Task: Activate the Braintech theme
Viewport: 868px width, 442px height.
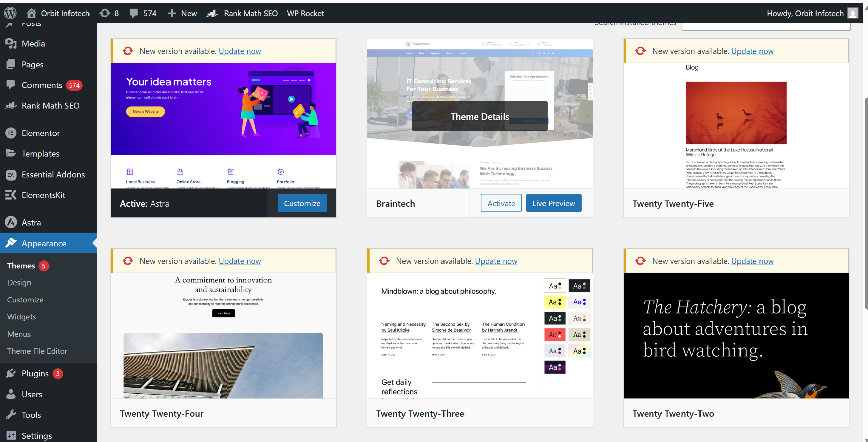Action: point(501,203)
